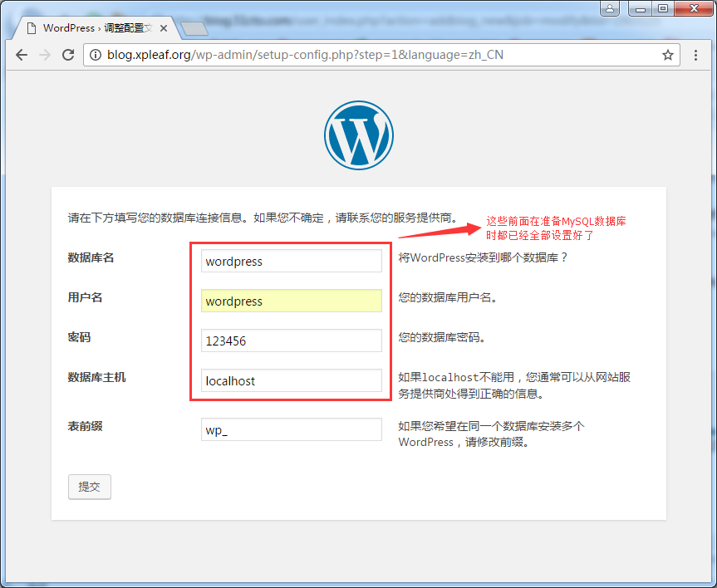The width and height of the screenshot is (717, 588).
Task: Click the text 将WordPress安装到哪个数据库？
Action: 483,257
